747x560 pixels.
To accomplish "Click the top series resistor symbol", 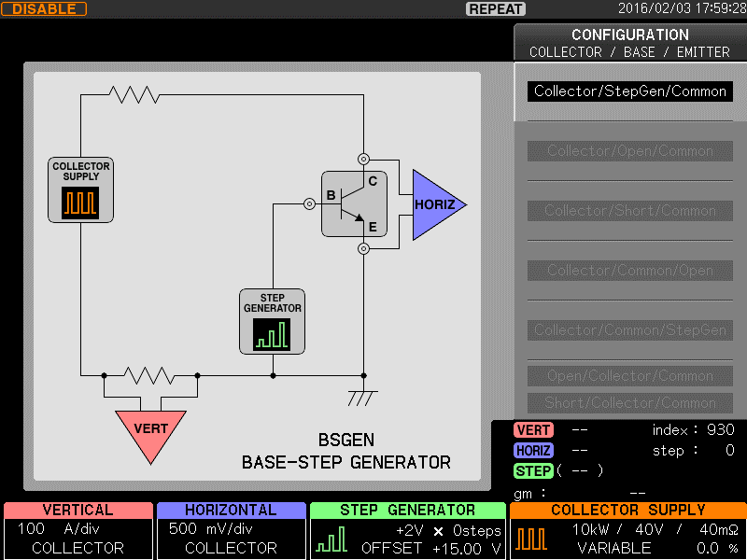I will pos(134,95).
